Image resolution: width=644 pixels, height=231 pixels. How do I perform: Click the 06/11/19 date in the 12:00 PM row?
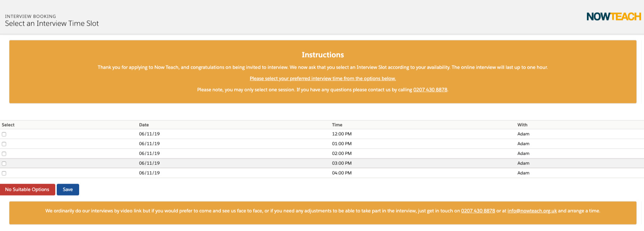149,134
